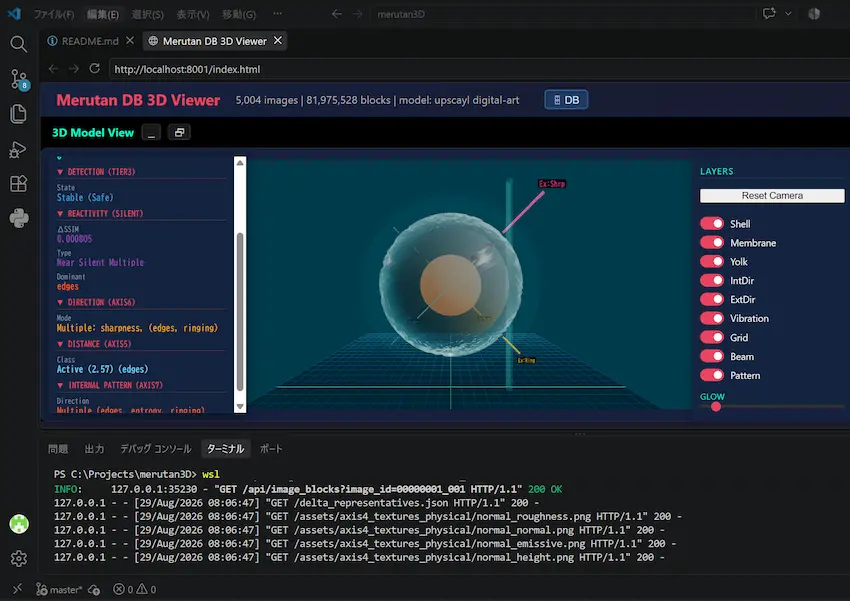
Task: Switch to the デバッグ コンソール tab
Action: click(156, 449)
